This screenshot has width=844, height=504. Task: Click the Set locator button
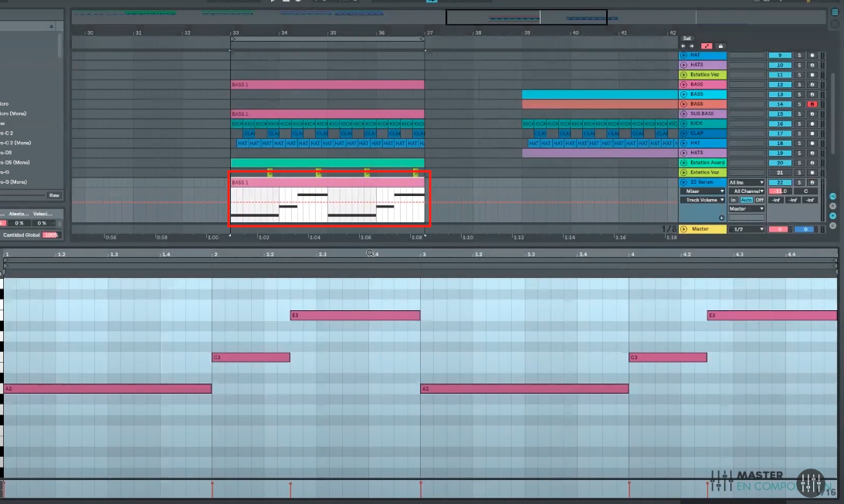[686, 39]
